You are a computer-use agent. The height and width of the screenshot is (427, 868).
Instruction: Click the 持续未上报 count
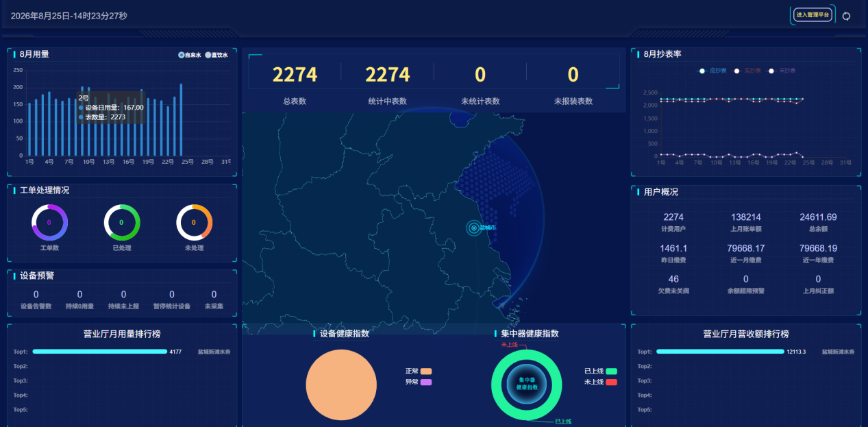(123, 295)
